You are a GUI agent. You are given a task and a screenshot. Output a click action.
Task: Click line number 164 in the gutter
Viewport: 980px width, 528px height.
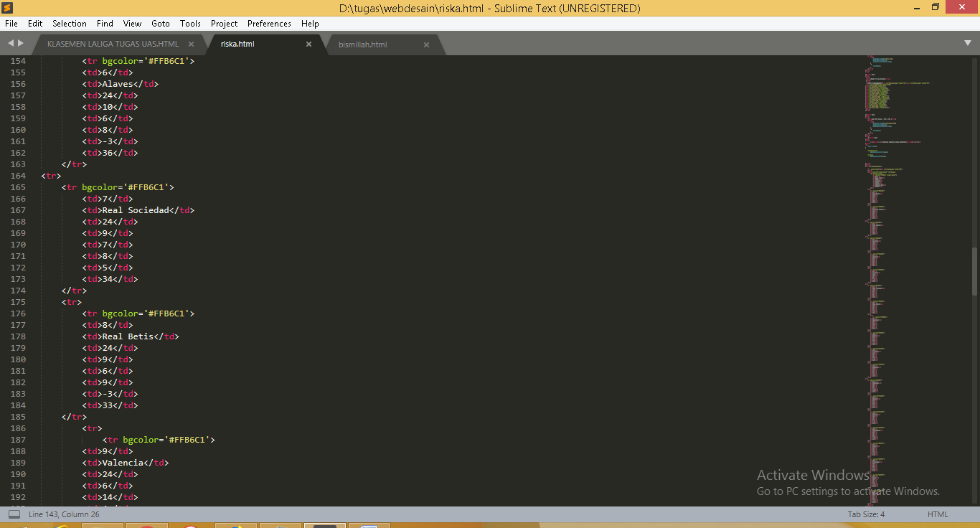[17, 176]
